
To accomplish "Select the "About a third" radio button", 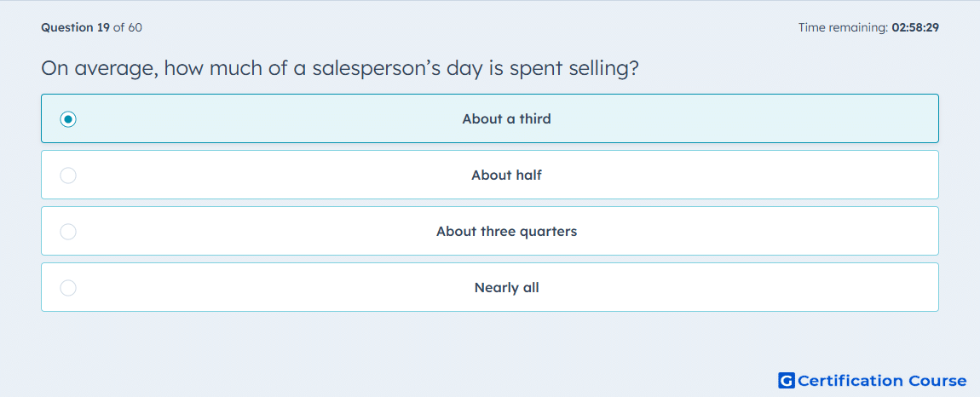I will click(68, 118).
